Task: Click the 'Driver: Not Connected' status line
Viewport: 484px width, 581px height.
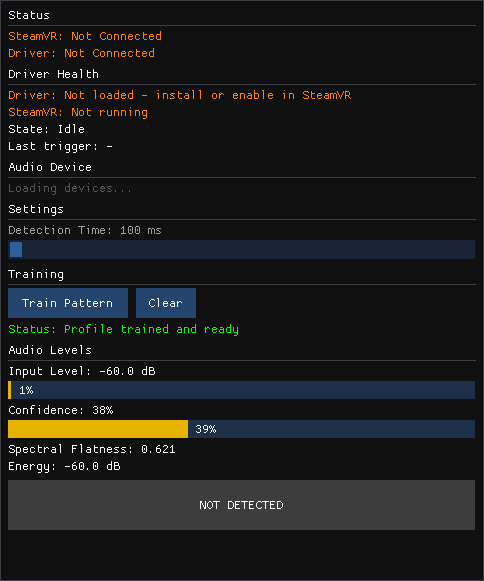Action: (82, 53)
